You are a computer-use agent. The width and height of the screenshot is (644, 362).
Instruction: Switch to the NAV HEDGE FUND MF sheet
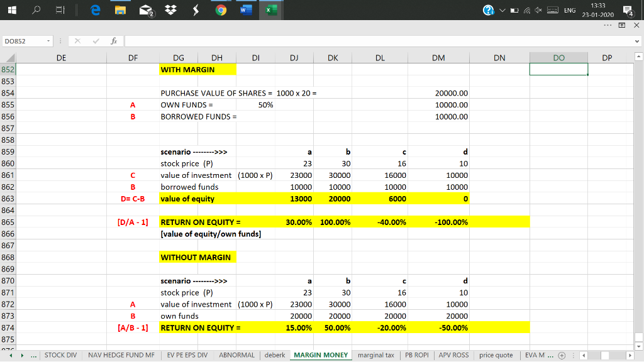(121, 355)
